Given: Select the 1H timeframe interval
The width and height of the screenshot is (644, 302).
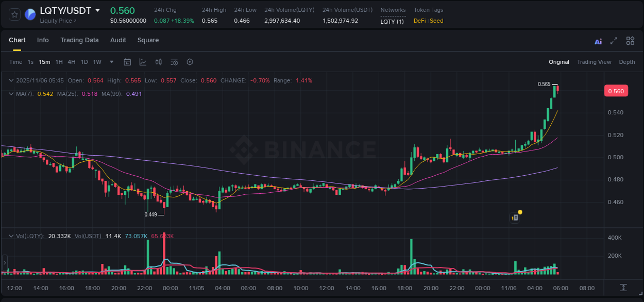Looking at the screenshot, I should point(59,61).
